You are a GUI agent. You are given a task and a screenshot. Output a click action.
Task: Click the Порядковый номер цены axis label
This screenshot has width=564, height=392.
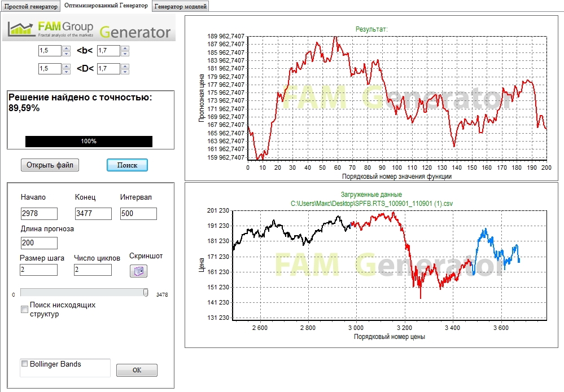point(390,337)
